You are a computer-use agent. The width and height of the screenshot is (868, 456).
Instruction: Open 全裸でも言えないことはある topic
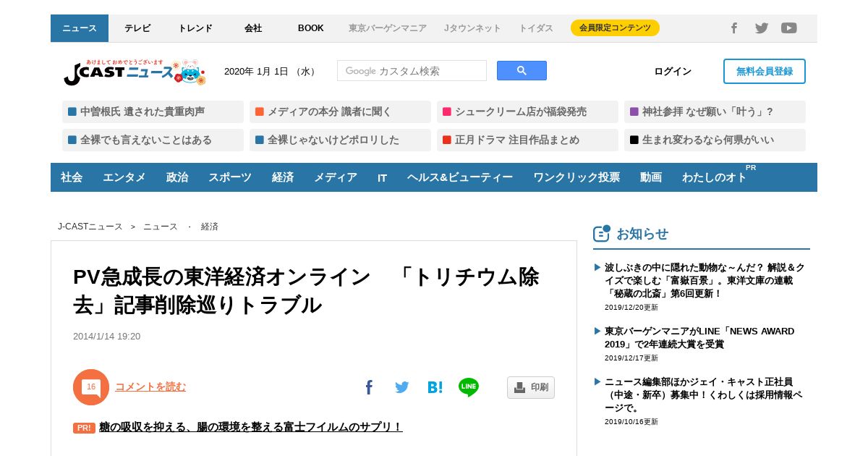point(153,140)
